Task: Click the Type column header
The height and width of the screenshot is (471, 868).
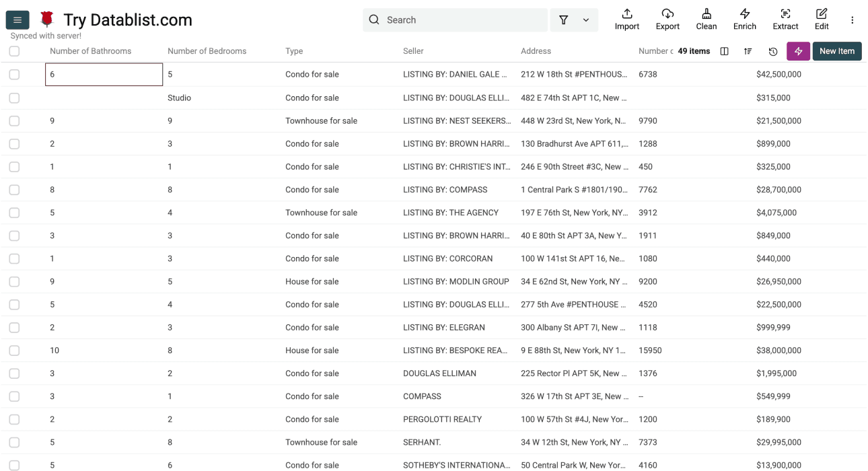Action: pos(293,50)
